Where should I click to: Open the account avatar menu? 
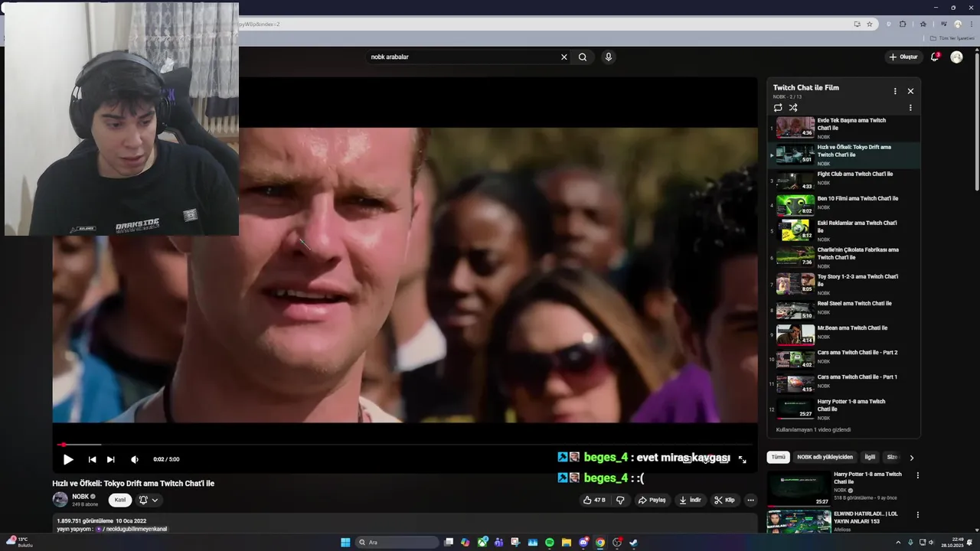pyautogui.click(x=956, y=57)
